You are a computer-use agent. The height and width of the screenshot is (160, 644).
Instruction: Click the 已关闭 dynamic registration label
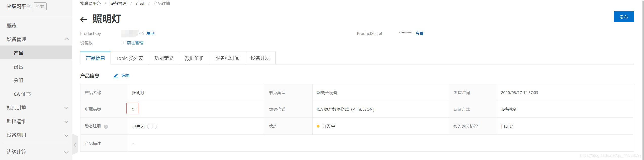click(138, 126)
